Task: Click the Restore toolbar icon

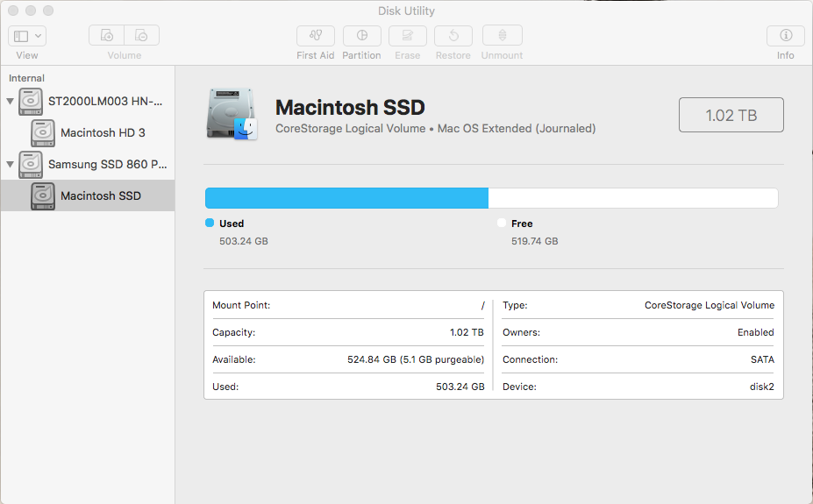Action: 453,36
